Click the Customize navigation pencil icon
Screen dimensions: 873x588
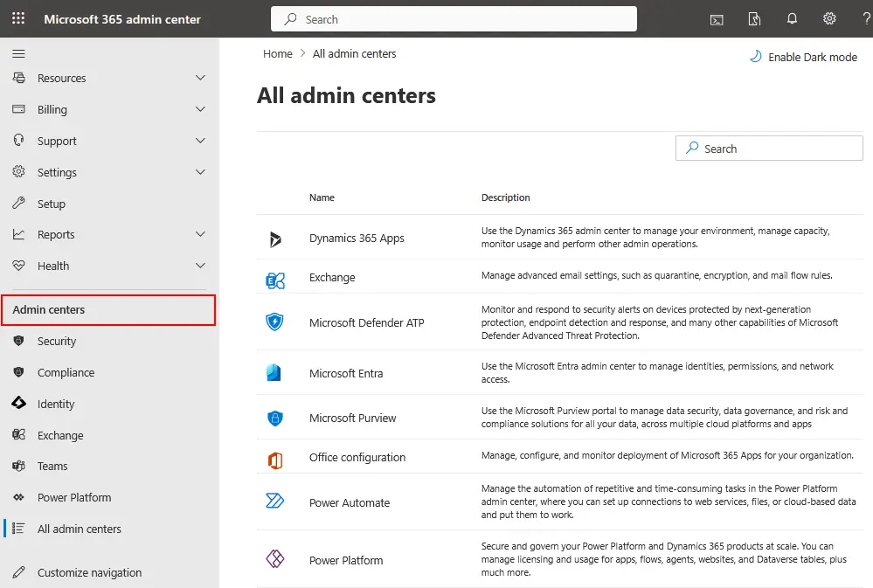pyautogui.click(x=18, y=572)
